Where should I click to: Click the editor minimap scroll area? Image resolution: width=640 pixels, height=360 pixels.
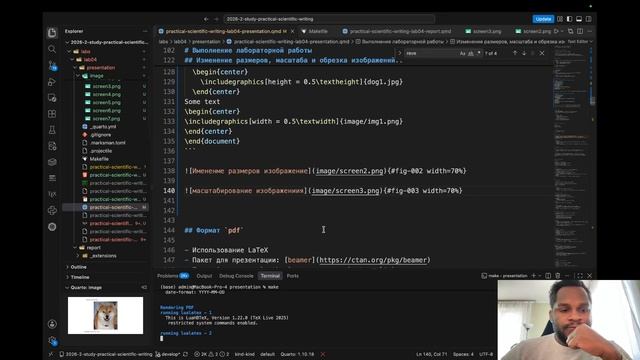570,155
